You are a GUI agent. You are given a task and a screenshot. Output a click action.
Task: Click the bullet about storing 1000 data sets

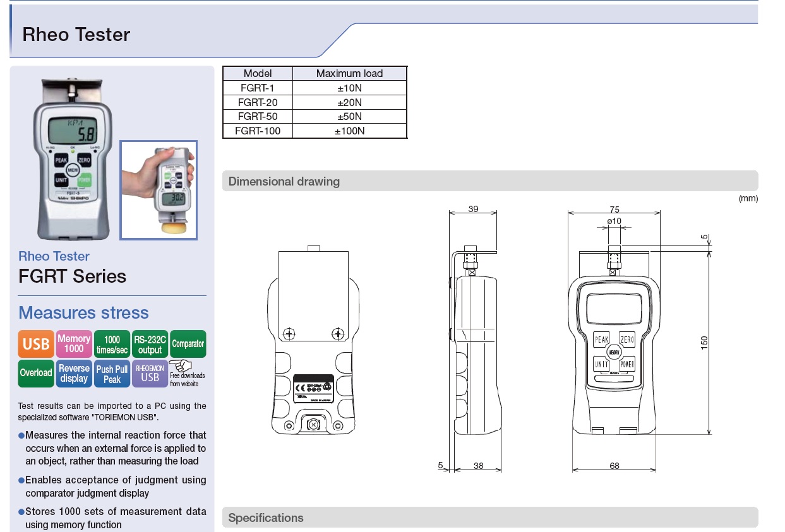pos(112,518)
